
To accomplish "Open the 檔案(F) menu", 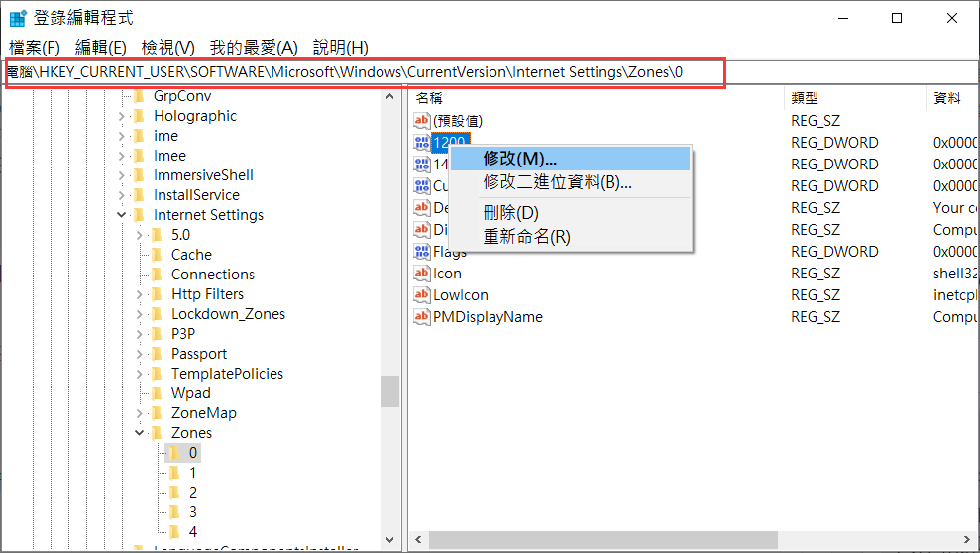I will click(x=35, y=48).
